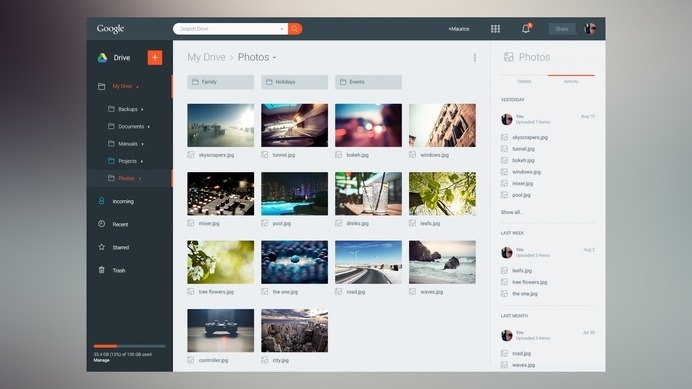Open the search options dropdown arrow

click(282, 29)
